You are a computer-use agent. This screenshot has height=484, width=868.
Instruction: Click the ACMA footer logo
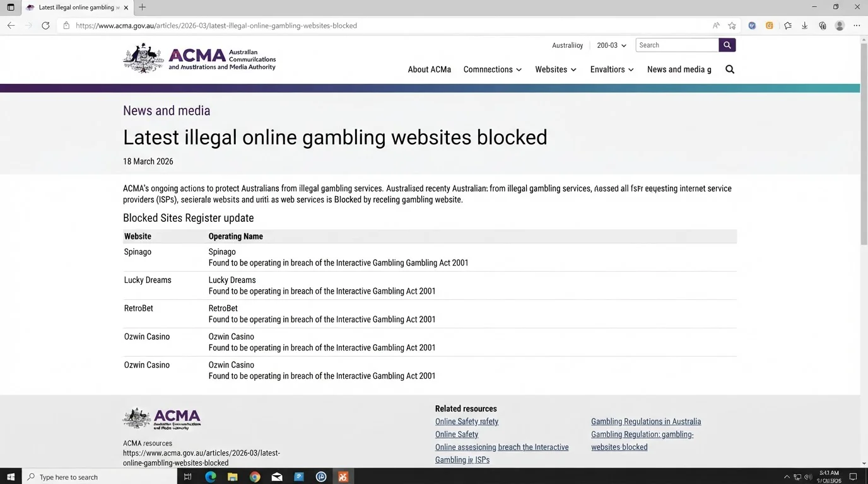(161, 418)
